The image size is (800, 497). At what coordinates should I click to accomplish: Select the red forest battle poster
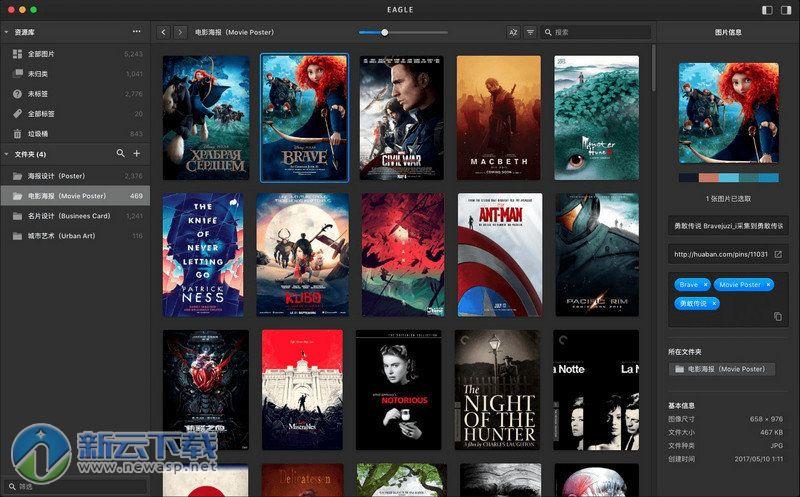point(403,255)
